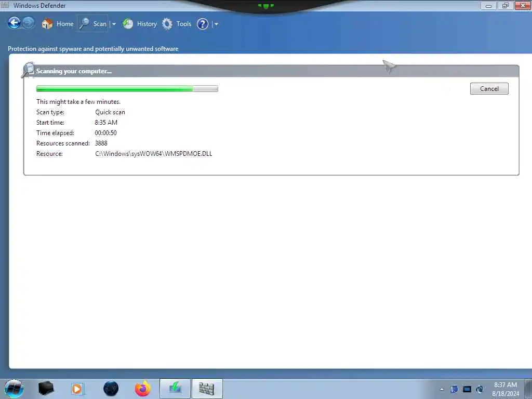The image size is (532, 399).
Task: Click the blue Help question mark icon
Action: [x=203, y=24]
